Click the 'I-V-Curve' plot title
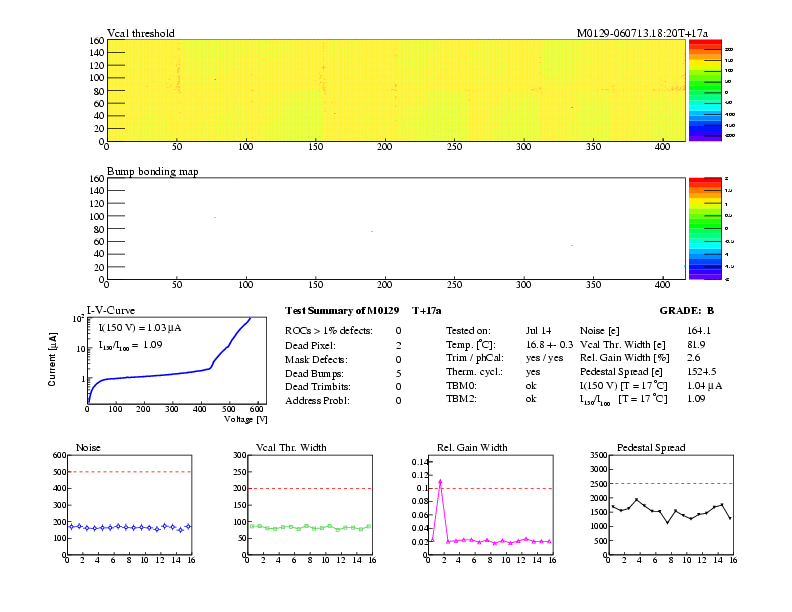Viewport: 792px width, 612px height. pyautogui.click(x=111, y=310)
